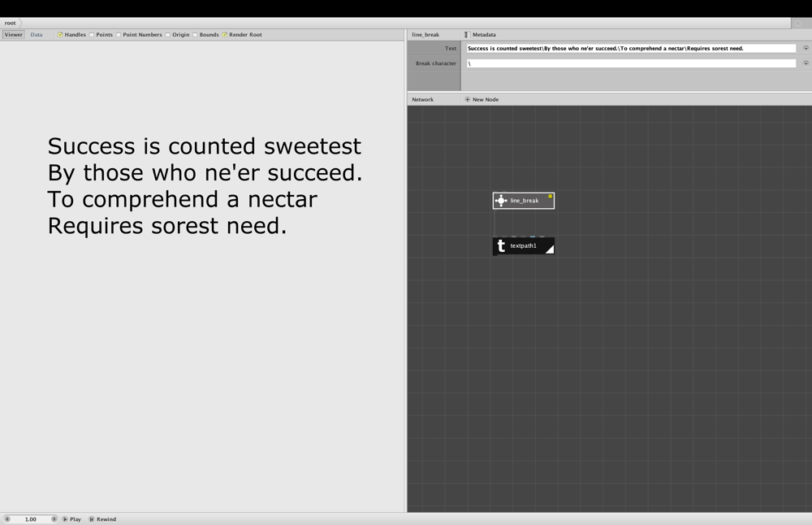Click the Break character parameter label
Viewport: 812px width, 525px height.
point(435,63)
